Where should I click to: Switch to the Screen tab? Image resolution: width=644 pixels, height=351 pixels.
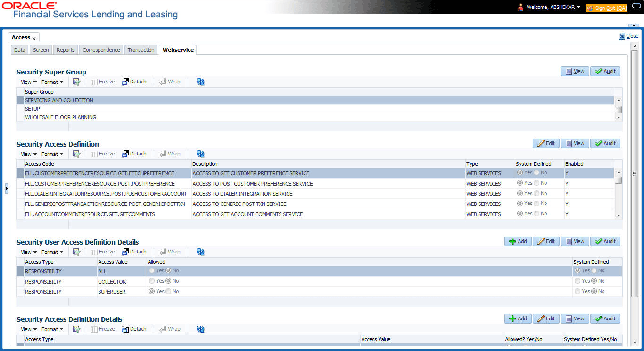41,50
